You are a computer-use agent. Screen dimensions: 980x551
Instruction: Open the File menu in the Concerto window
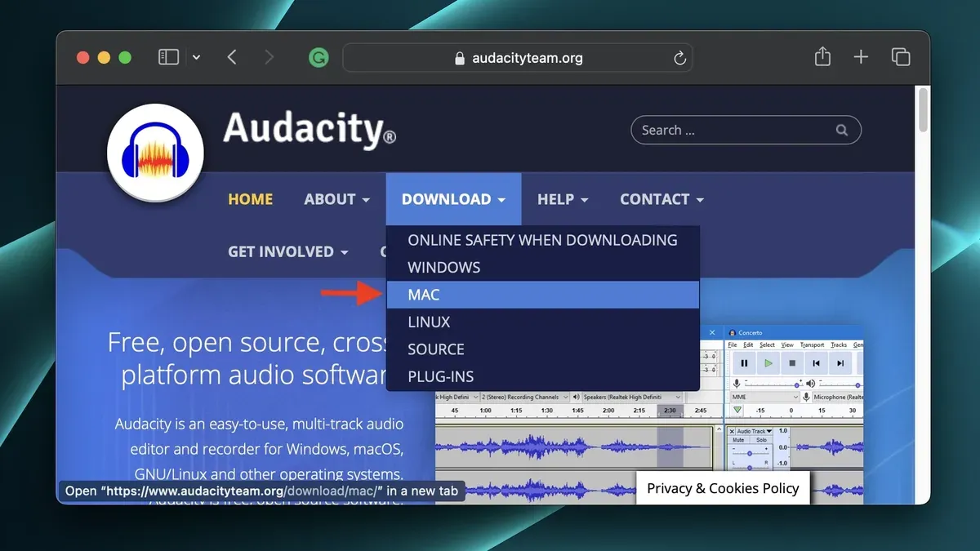pos(733,344)
